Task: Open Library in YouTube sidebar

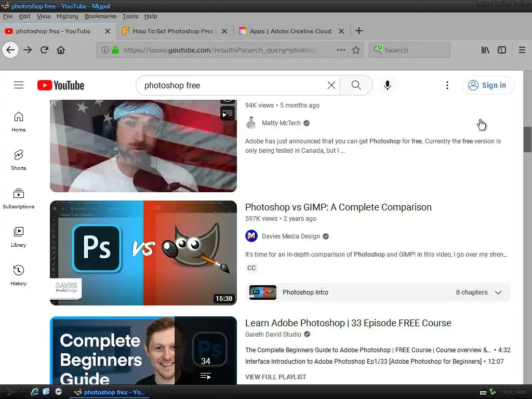Action: tap(18, 237)
